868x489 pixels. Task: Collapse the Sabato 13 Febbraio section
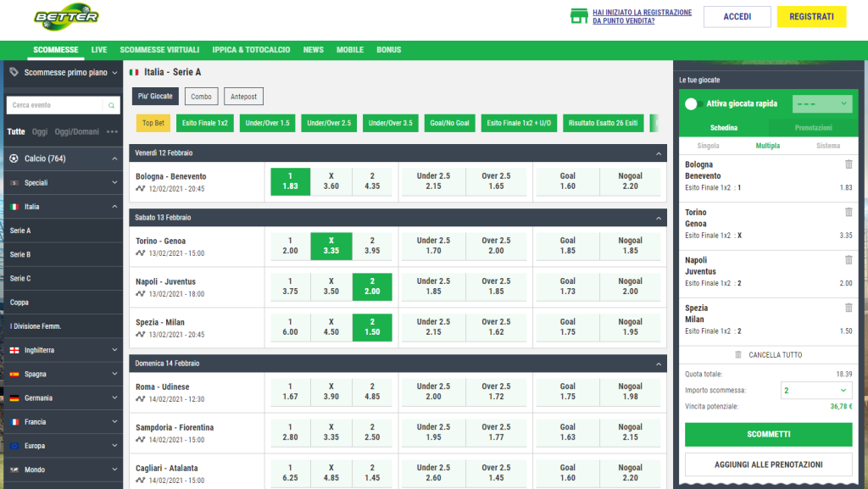(658, 218)
